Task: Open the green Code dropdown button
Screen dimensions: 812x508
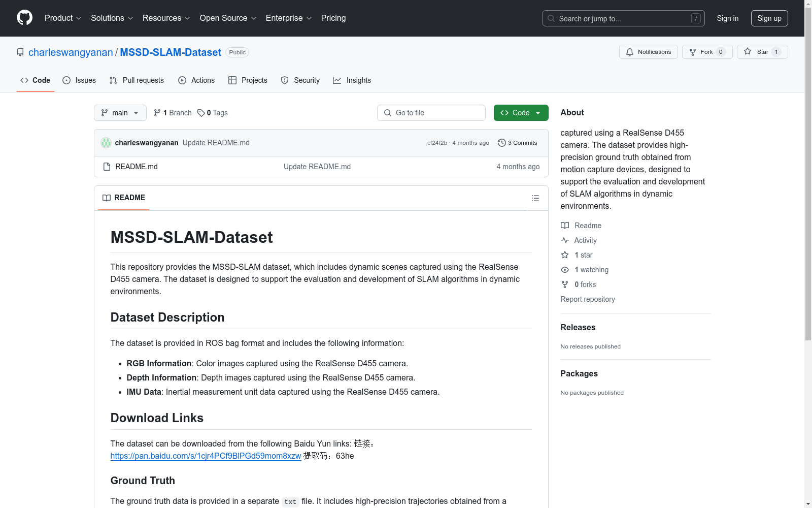Action: [521, 113]
